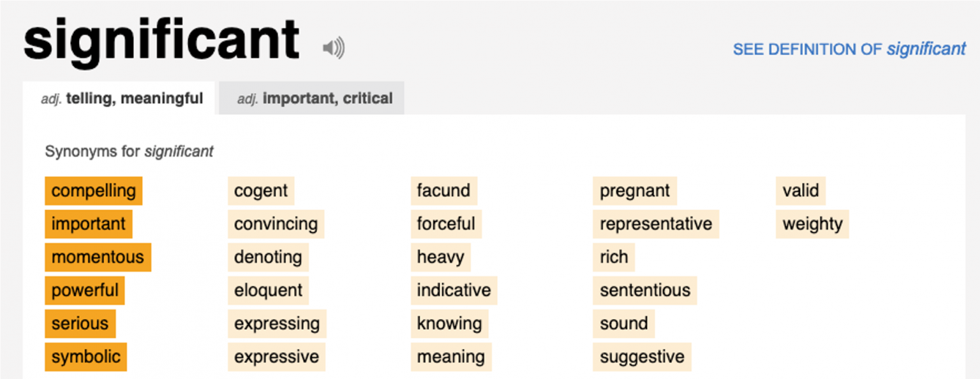Open the synonym 'valid'
Image resolution: width=980 pixels, height=379 pixels.
[x=801, y=191]
